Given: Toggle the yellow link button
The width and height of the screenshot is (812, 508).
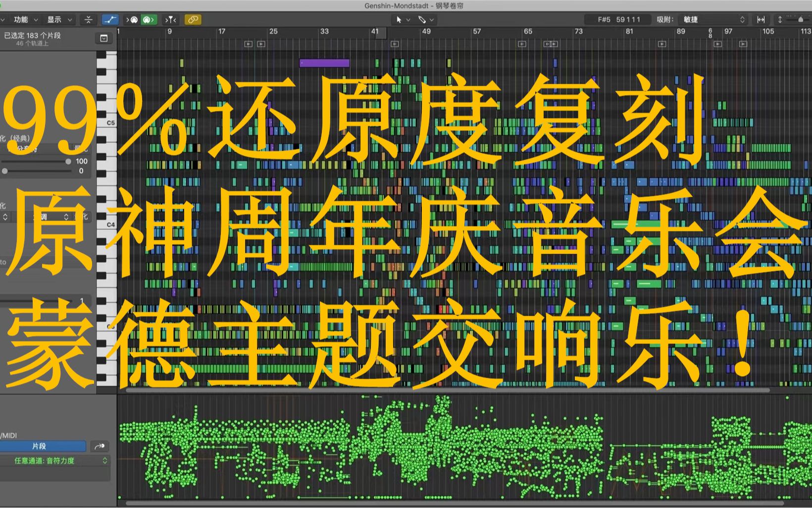Looking at the screenshot, I should tap(193, 20).
